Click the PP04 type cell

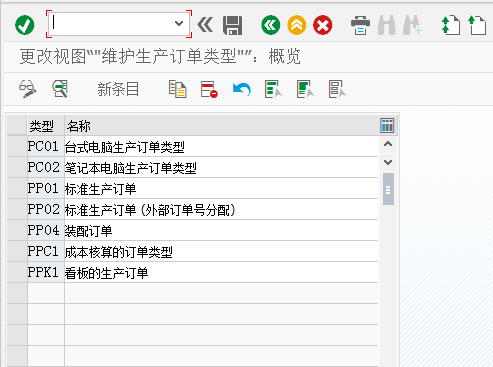coord(46,231)
